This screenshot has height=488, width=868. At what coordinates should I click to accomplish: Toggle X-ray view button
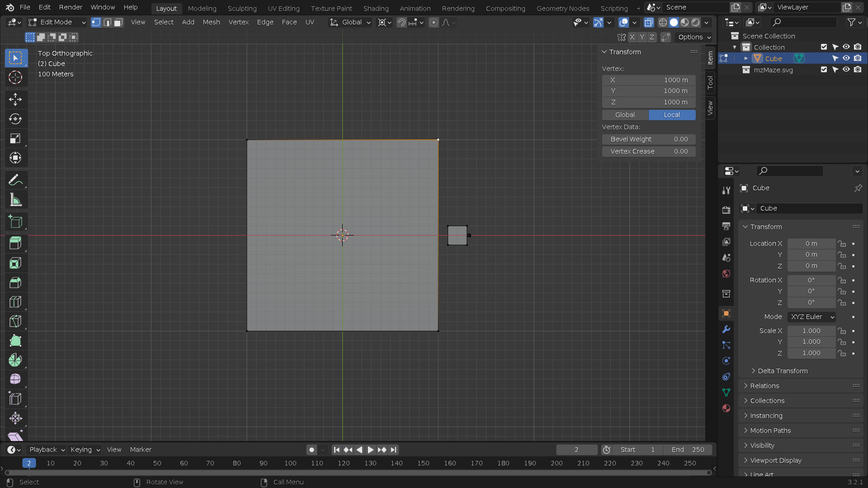649,22
